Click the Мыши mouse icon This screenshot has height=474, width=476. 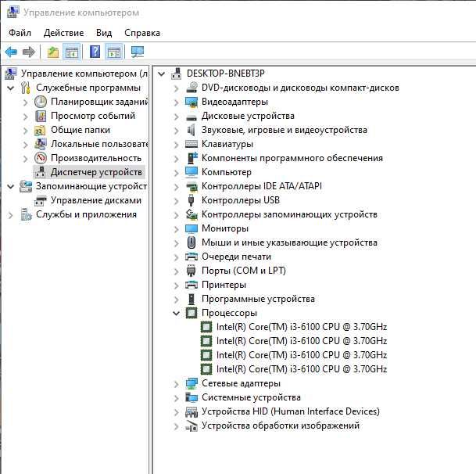(x=191, y=242)
